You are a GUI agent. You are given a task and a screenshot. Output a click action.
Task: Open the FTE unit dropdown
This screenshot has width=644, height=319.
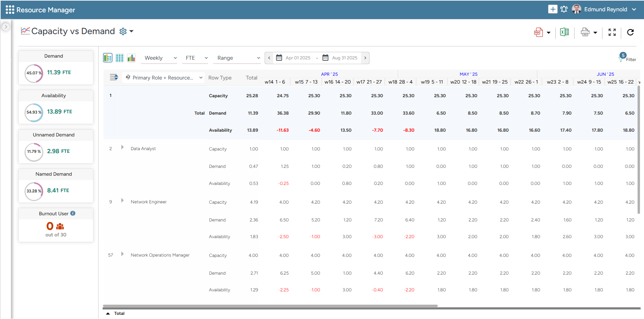pos(196,58)
